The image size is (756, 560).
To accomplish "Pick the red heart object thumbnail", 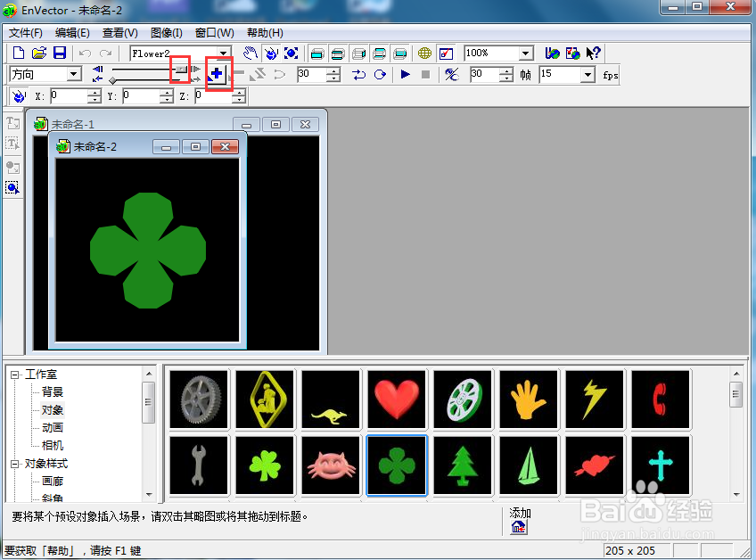I will click(397, 399).
